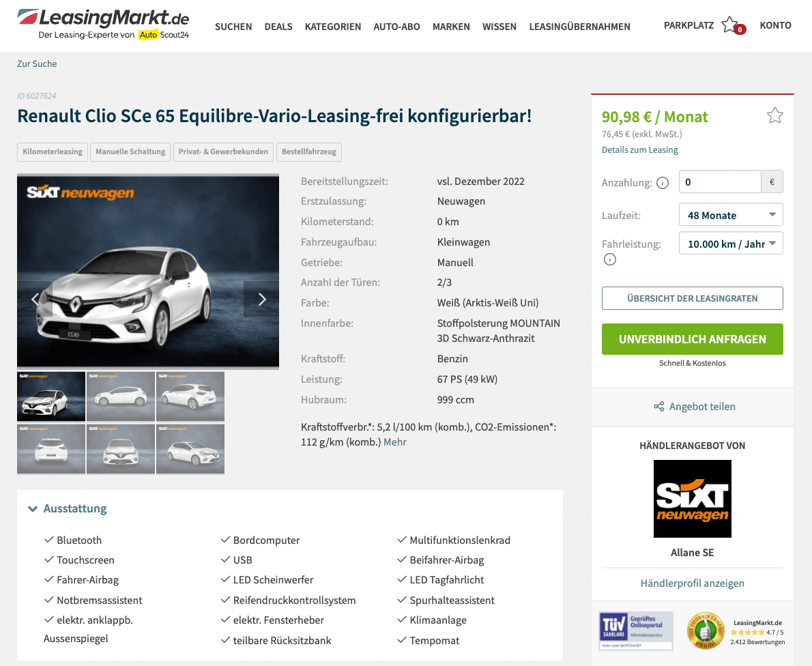Open the DEALS menu item
812x666 pixels.
click(278, 27)
